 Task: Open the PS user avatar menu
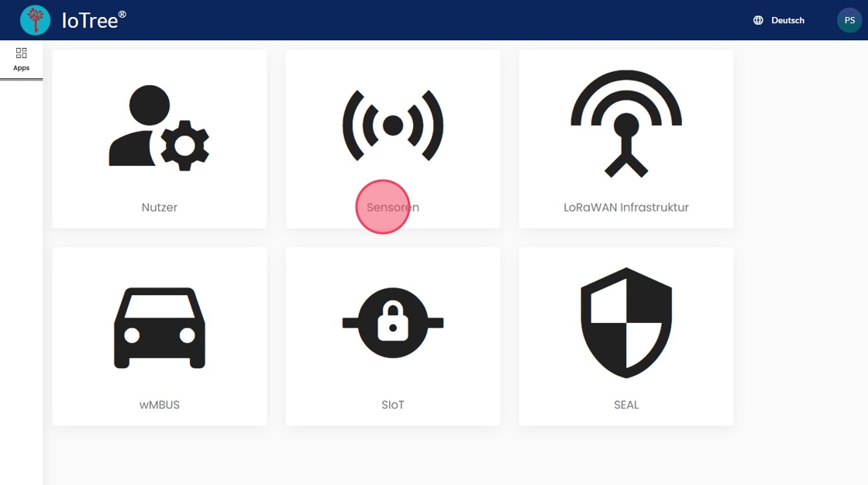pos(849,20)
